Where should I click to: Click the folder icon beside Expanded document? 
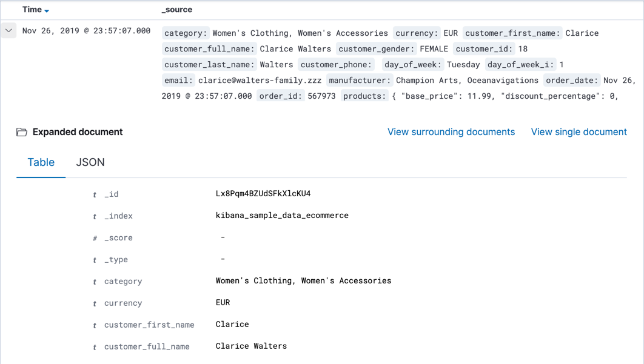pyautogui.click(x=22, y=132)
